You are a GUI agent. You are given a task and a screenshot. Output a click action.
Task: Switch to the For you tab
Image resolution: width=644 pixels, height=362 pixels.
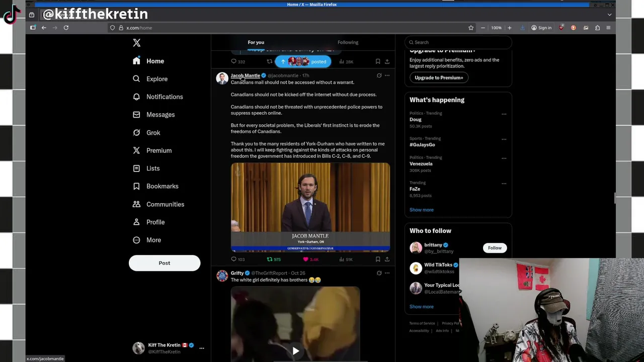(256, 42)
